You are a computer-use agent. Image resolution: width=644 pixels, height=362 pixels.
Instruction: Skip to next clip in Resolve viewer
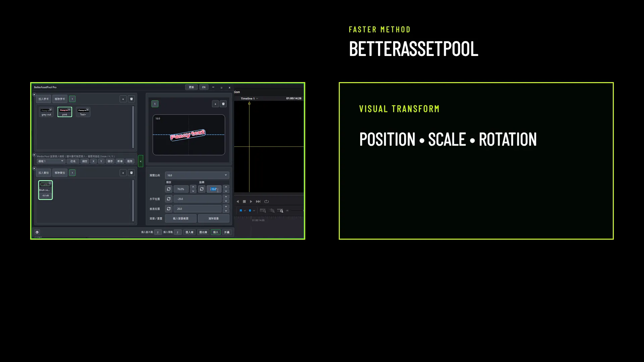[x=258, y=201]
